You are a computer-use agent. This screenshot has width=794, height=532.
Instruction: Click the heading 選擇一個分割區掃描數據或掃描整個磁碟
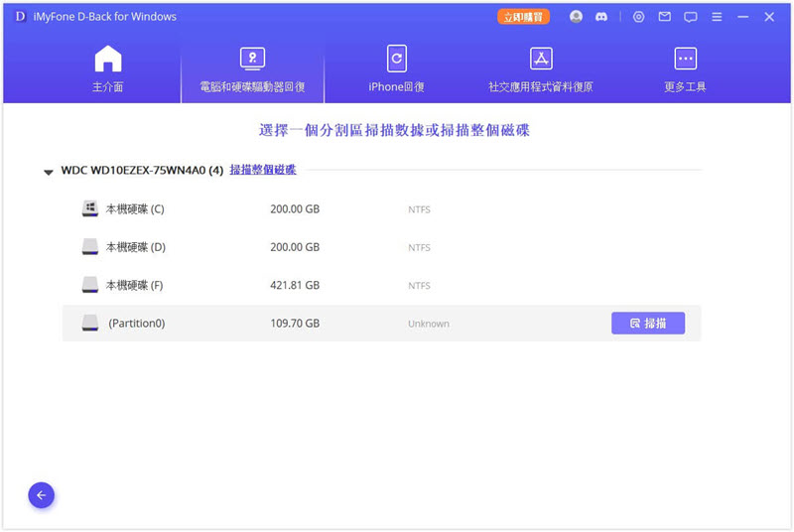[x=394, y=130]
